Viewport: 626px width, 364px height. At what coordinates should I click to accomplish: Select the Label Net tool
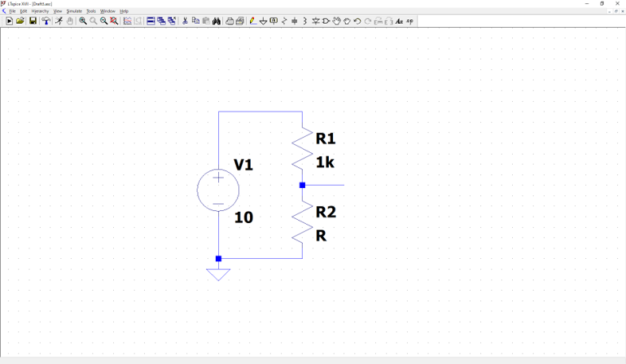point(273,22)
